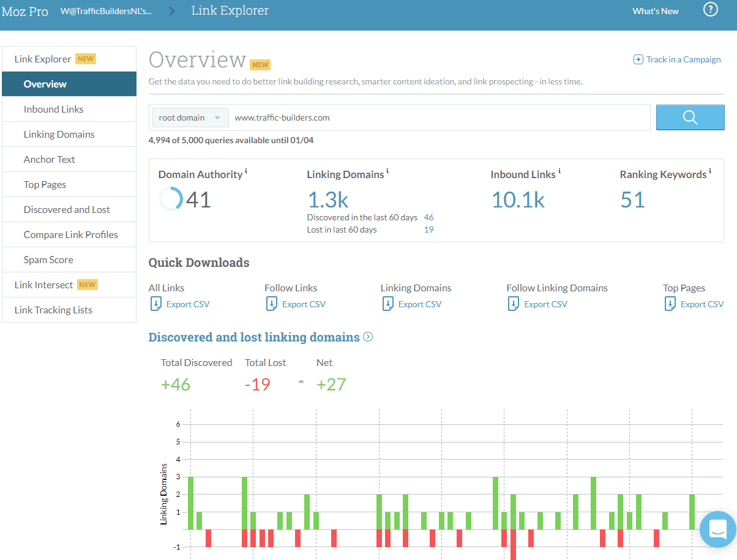
Task: Open Discovered and Lost in sidebar
Action: tap(69, 209)
